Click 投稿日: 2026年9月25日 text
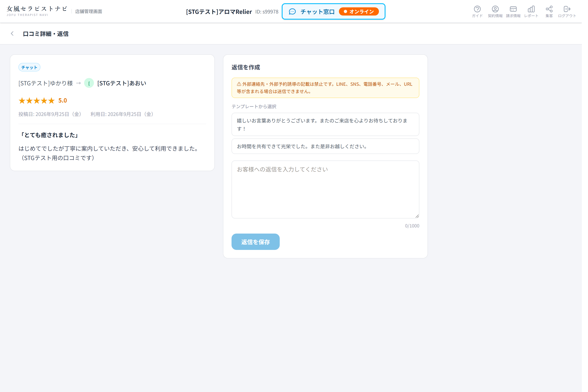The height and width of the screenshot is (392, 588). coord(51,115)
